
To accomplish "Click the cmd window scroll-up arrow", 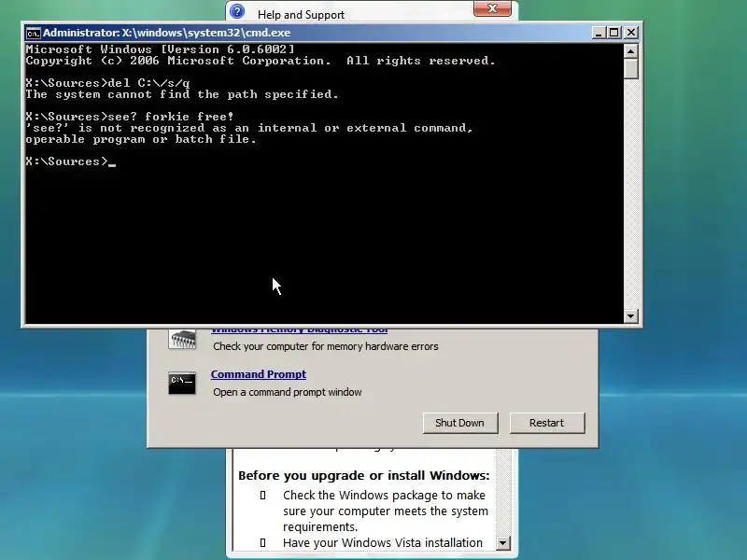I will (x=631, y=50).
